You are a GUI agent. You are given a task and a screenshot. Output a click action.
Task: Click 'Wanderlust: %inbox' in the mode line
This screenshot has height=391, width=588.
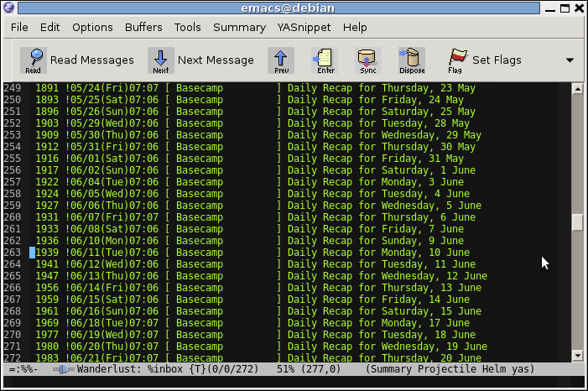coord(130,369)
